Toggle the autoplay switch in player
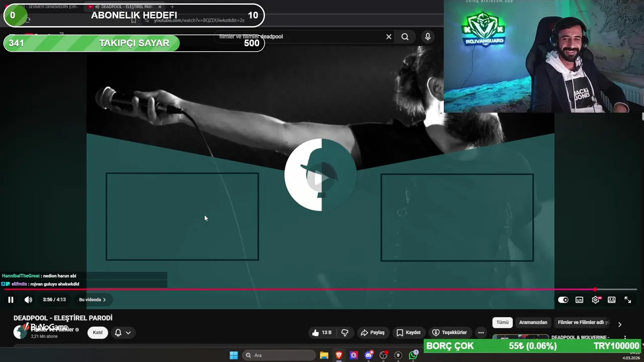Screen dimensions: 644x362 563,300
